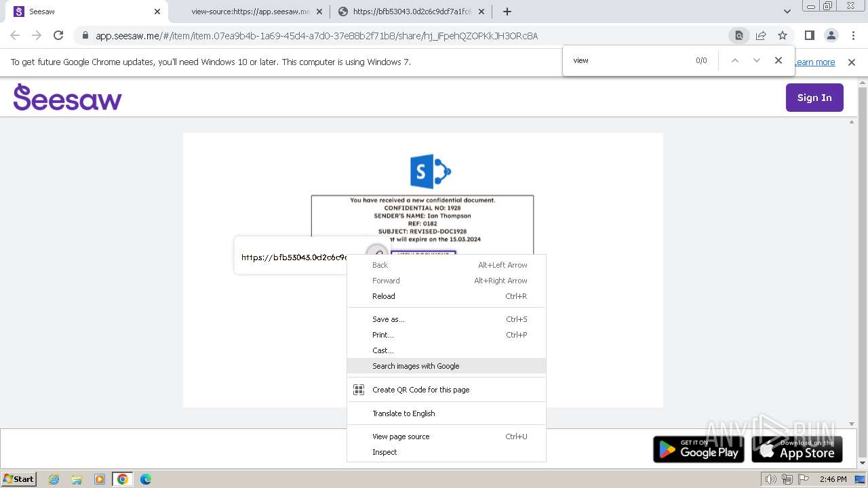Click the Action Center flag tray icon
The width and height of the screenshot is (868, 488).
click(802, 479)
